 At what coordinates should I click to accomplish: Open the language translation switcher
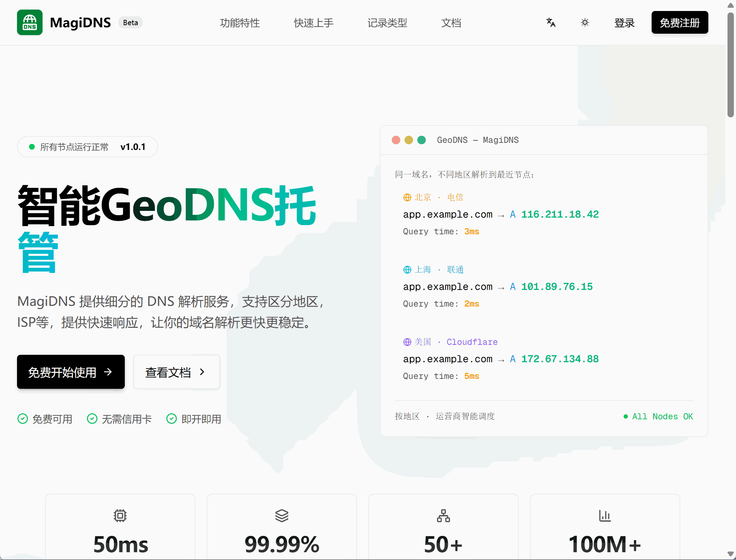tap(551, 23)
